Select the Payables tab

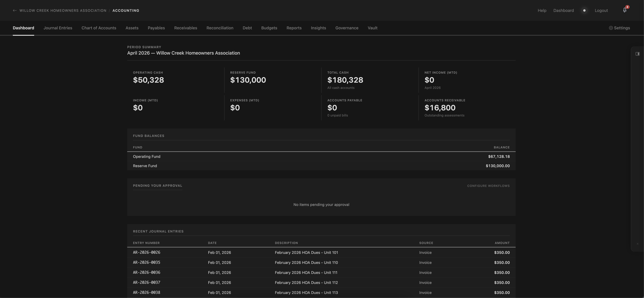tap(156, 28)
